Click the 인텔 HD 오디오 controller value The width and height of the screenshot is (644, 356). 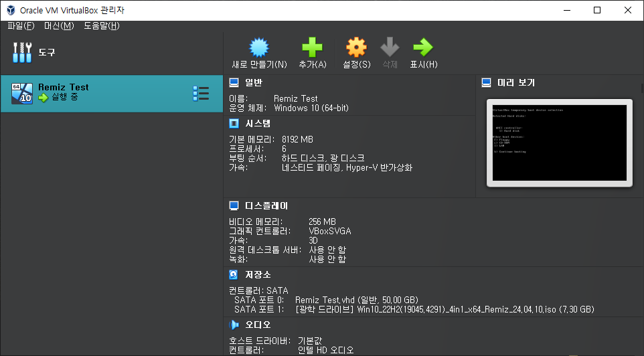[x=326, y=350]
